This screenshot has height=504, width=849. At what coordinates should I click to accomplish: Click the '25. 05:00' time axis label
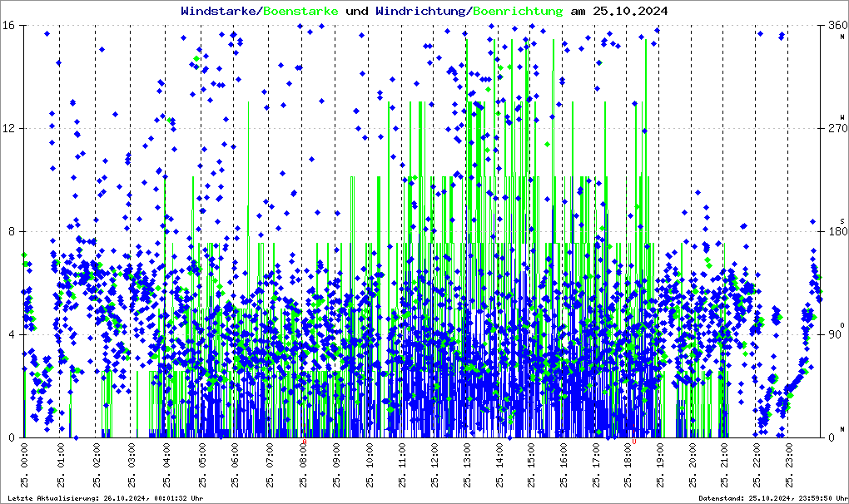pos(202,465)
